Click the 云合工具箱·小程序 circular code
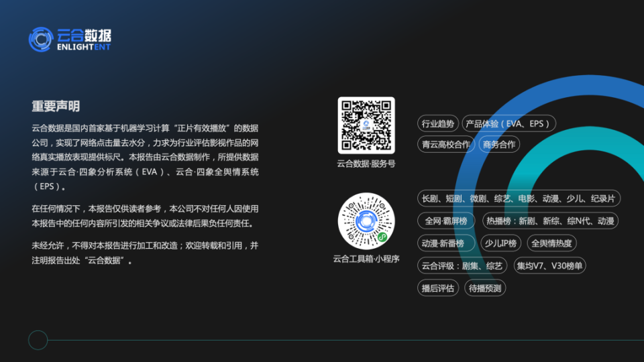Viewport: 644px width, 362px height. [x=366, y=221]
